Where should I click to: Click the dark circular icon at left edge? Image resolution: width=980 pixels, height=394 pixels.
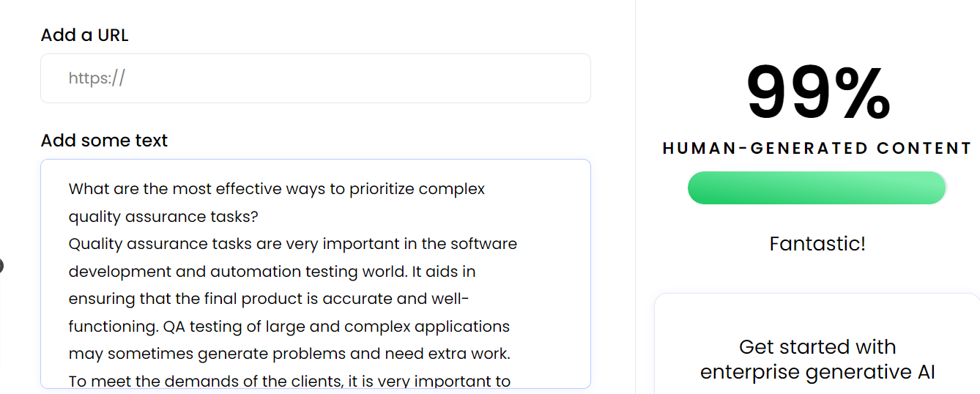click(1, 266)
